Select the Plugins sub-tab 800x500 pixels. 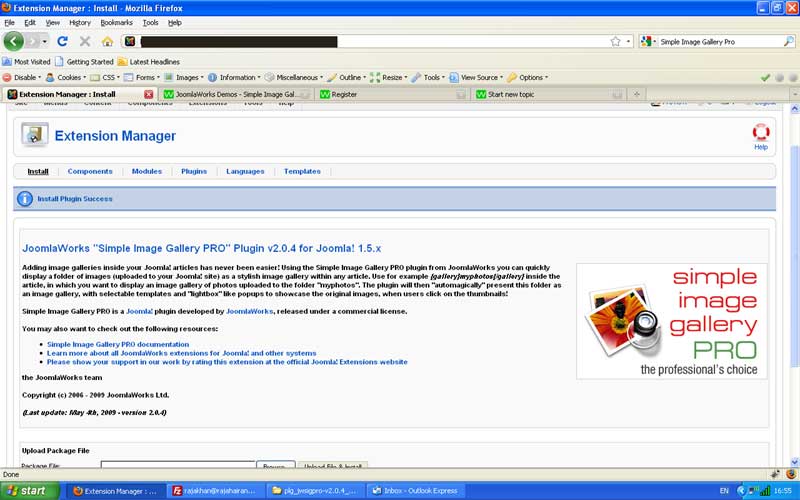point(194,171)
